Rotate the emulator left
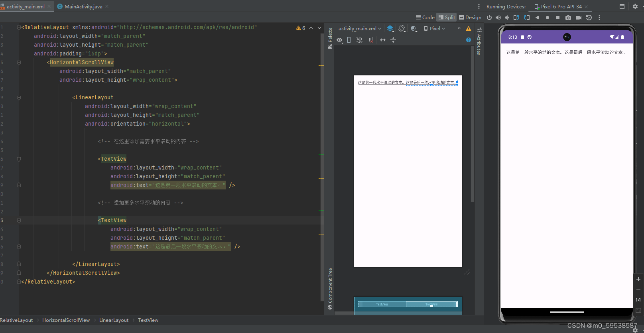The image size is (644, 333). pos(516,18)
